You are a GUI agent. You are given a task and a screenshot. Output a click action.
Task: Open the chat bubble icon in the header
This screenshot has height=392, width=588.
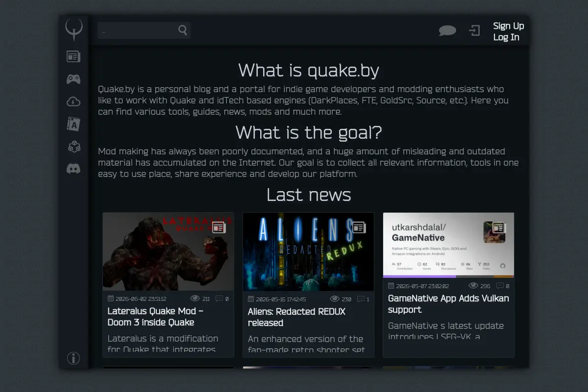pyautogui.click(x=447, y=31)
